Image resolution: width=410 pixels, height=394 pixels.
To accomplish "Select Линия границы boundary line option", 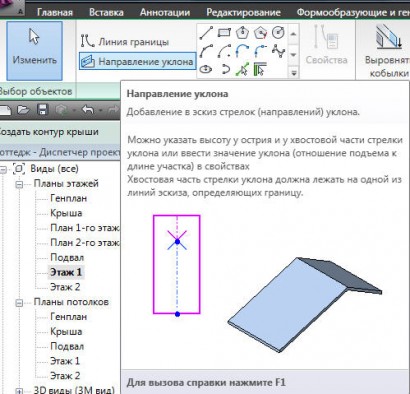I will click(x=125, y=42).
